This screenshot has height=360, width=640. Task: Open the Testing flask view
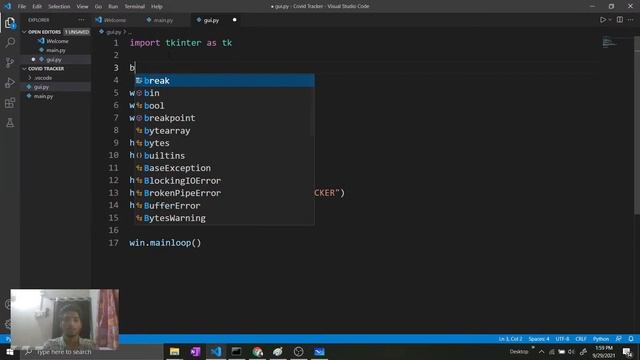click(10, 122)
